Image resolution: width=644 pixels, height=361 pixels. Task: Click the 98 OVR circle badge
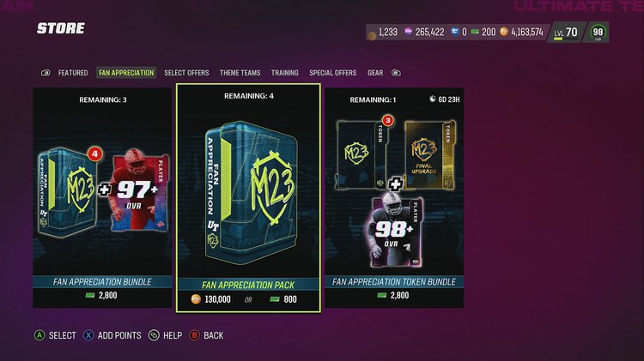coord(598,32)
